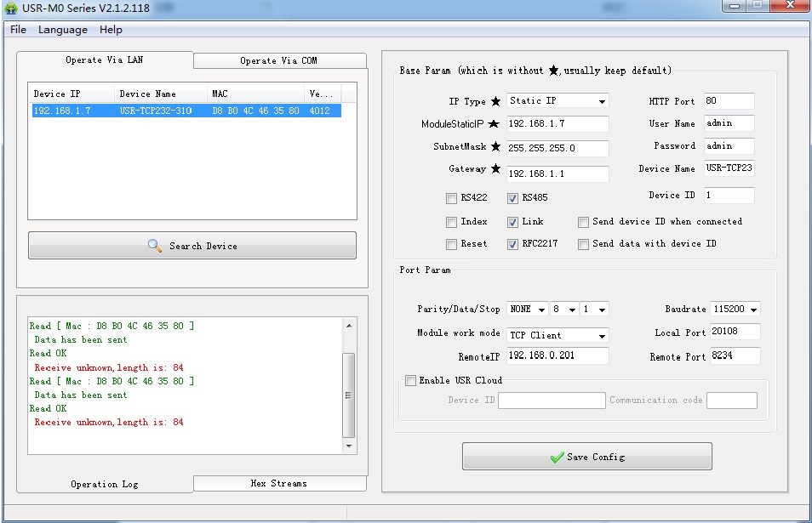This screenshot has height=523, width=812.
Task: Open the IP Type dropdown
Action: [558, 101]
